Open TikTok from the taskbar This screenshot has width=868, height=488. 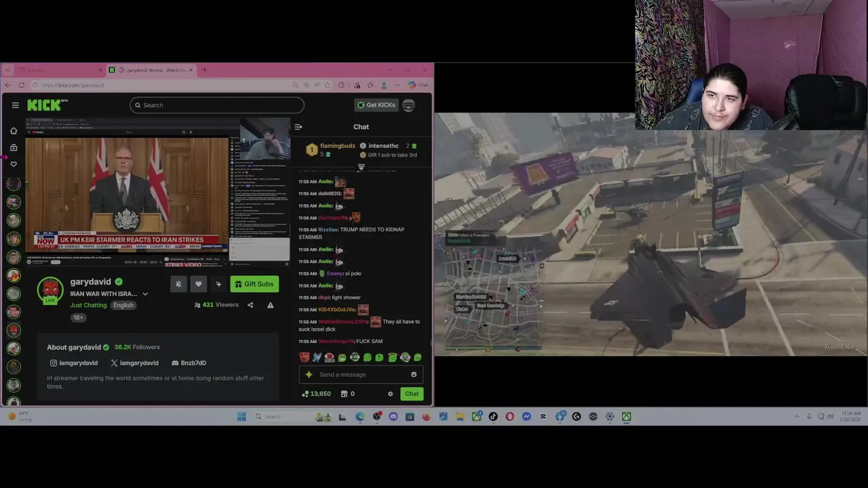493,417
